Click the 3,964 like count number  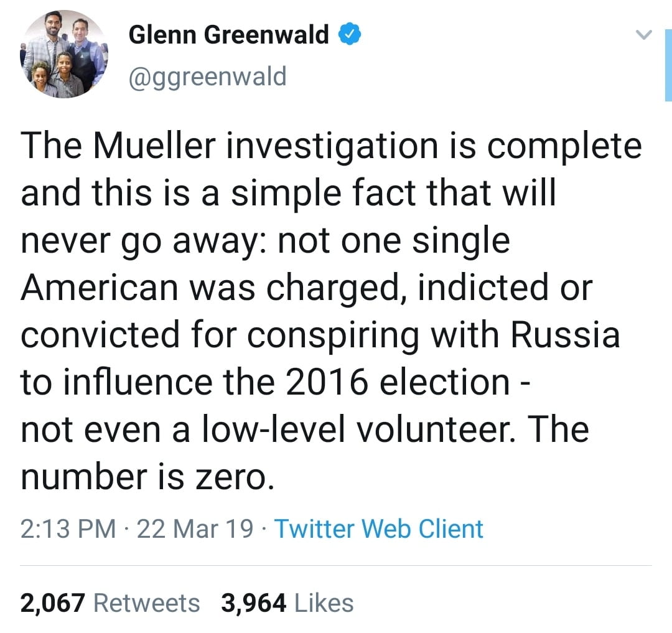point(253,603)
